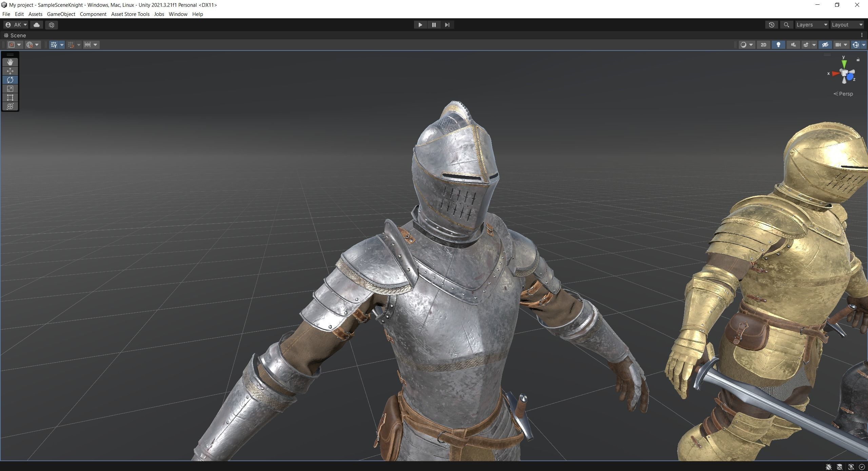
Task: Click the cache server icon in status bar
Action: click(840, 467)
